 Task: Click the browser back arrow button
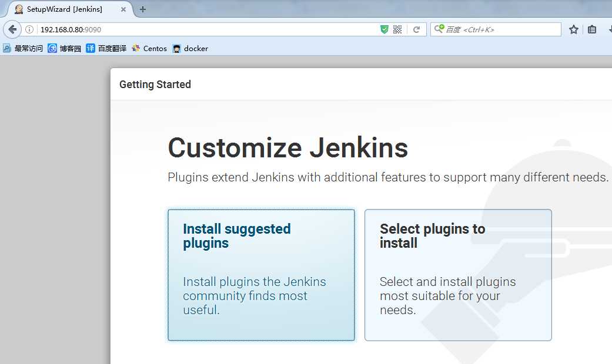tap(12, 29)
